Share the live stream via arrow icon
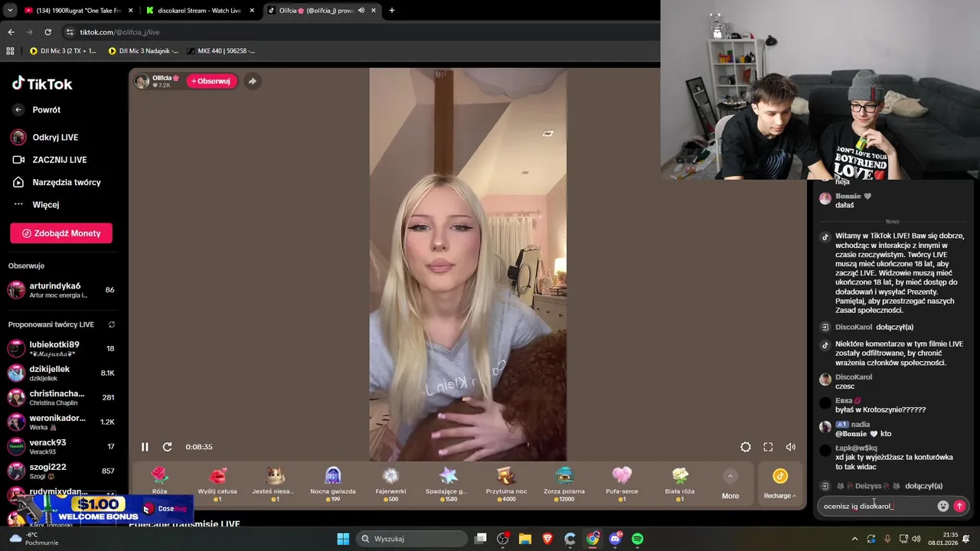This screenshot has width=980, height=551. 252,81
